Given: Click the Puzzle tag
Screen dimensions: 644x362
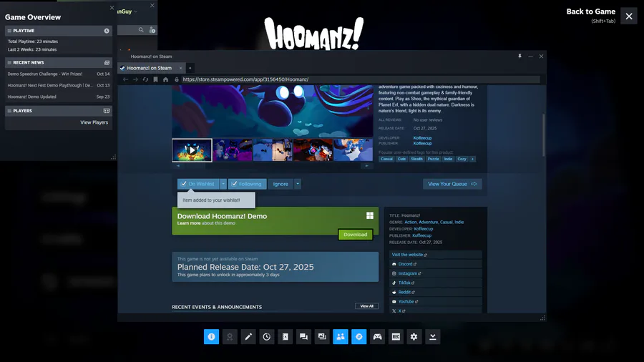Looking at the screenshot, I should (433, 159).
